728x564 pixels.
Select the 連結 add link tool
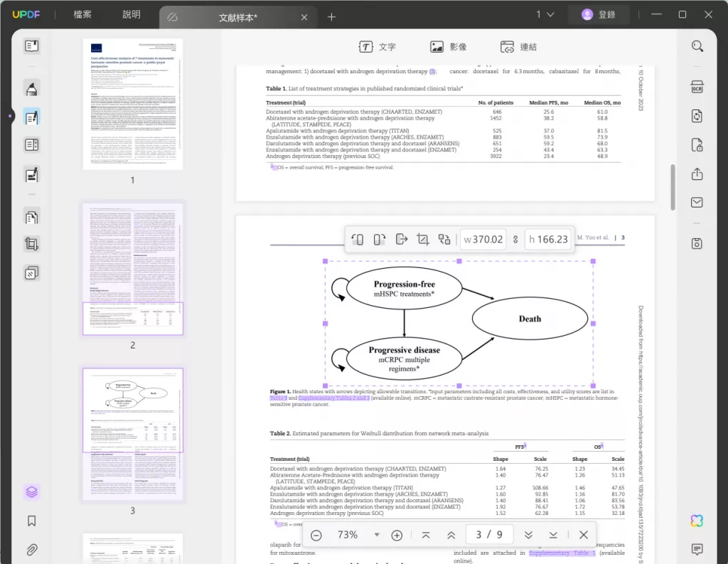[x=518, y=47]
